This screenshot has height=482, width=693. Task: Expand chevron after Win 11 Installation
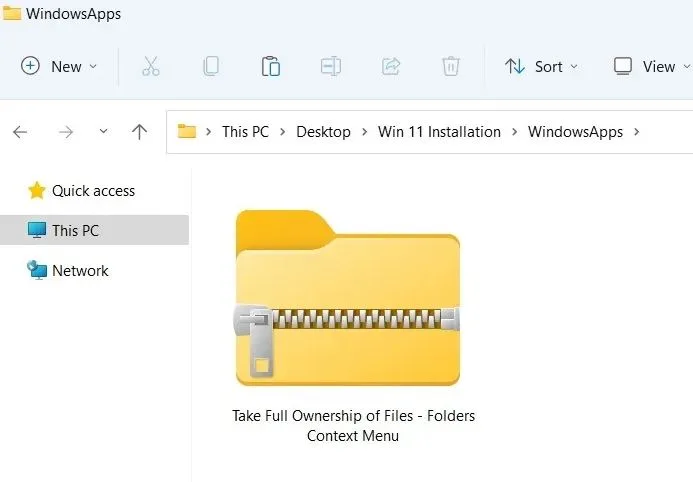pos(515,132)
